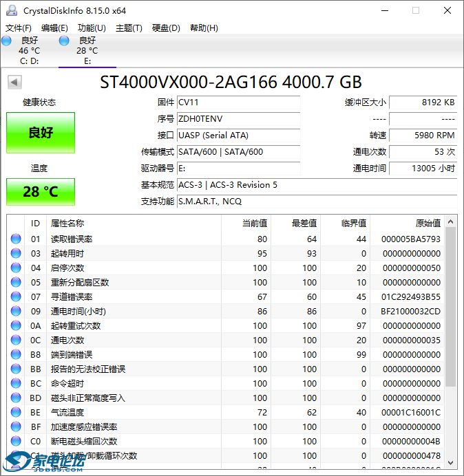This screenshot has width=464, height=476.
Task: Click status icon of 寻道错误率 row
Action: (16, 296)
